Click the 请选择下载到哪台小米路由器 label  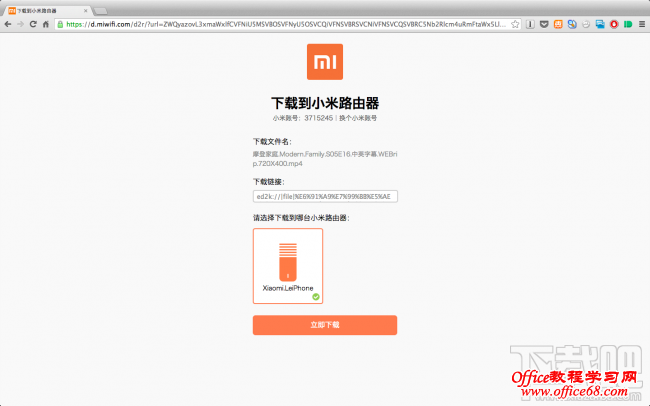tap(301, 218)
